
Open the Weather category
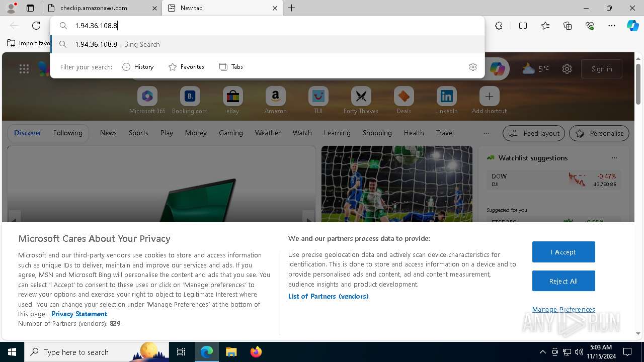(268, 133)
